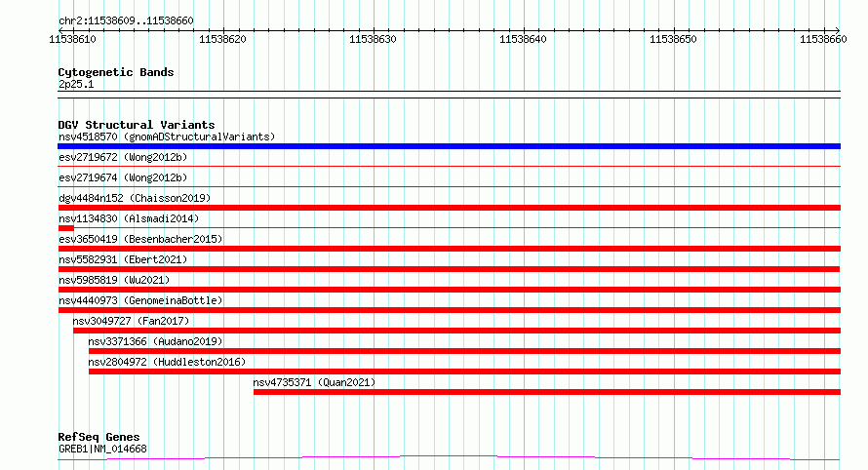Image resolution: width=868 pixels, height=470 pixels.
Task: Click the red nsv4735371 variant bar
Action: click(547, 392)
